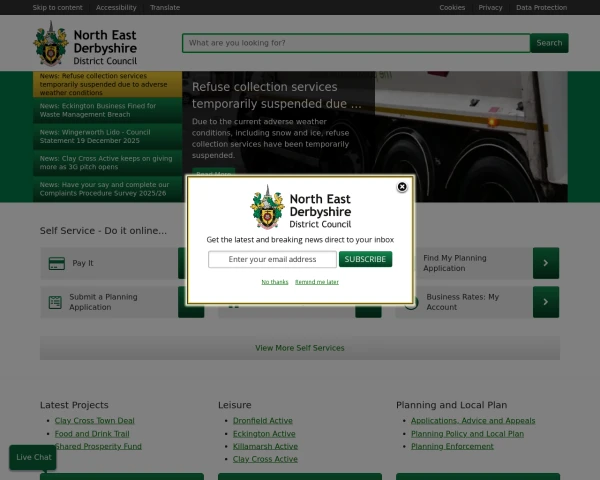
Task: Click the 'What are you looking for?' search box
Action: coord(356,43)
